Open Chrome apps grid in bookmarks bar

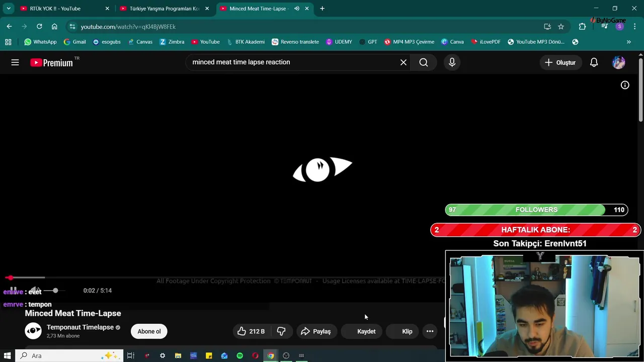[x=8, y=42]
